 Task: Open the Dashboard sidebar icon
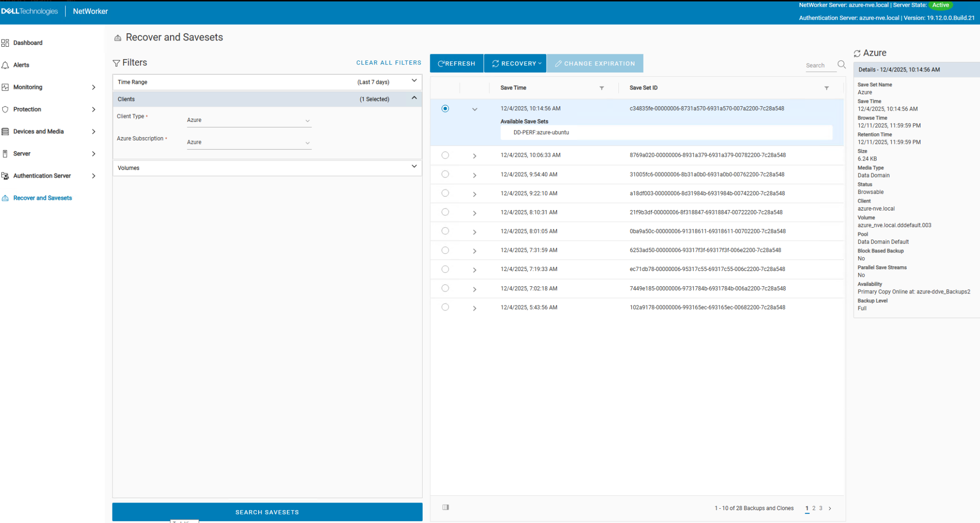6,42
